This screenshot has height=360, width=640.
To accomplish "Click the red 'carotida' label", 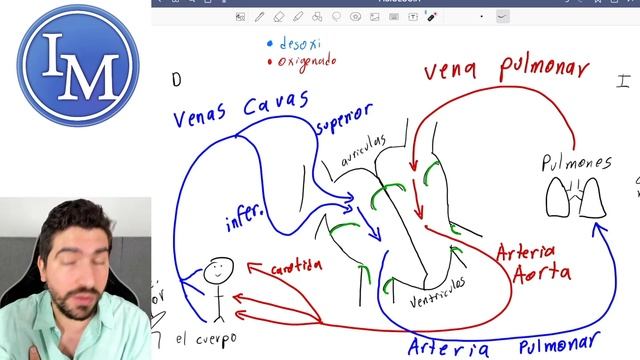I will [x=296, y=267].
